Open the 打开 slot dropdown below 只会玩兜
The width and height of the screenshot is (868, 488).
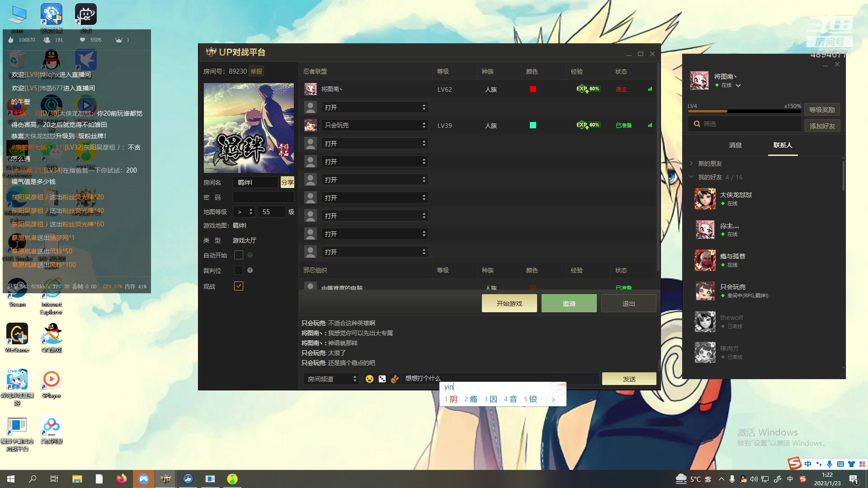coord(375,143)
